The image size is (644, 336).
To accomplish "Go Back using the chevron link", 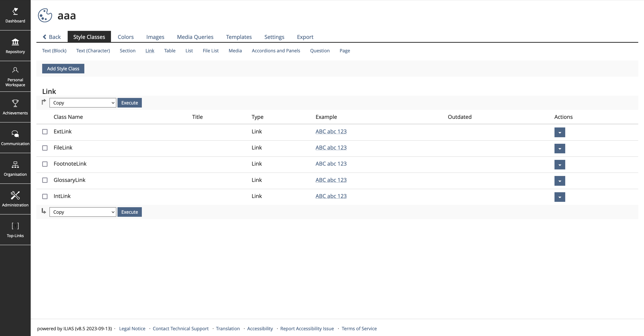I will (x=52, y=37).
